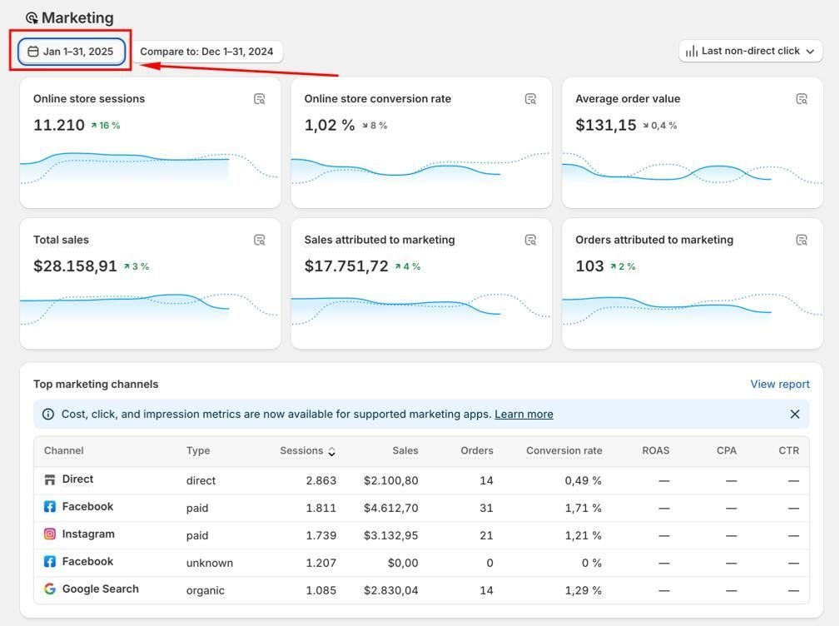Viewport: 840px width, 626px height.
Task: Click the Total sales card title
Action: pos(61,240)
